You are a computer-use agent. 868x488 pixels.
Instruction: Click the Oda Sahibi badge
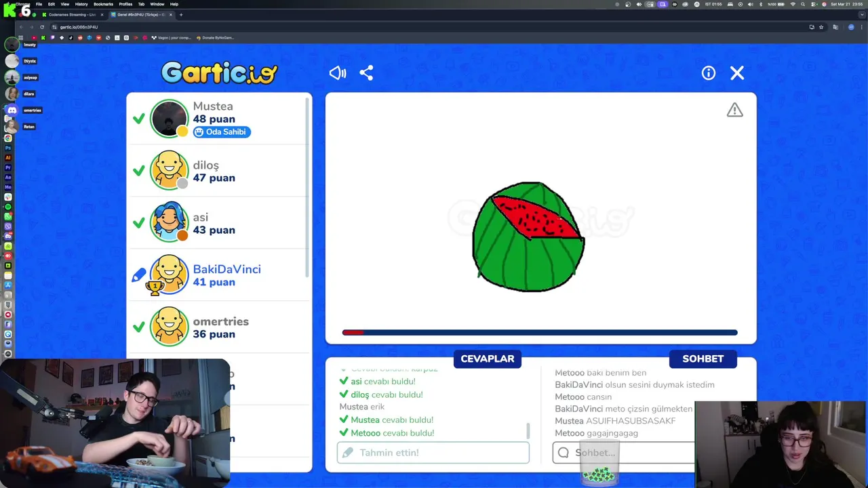pyautogui.click(x=222, y=131)
